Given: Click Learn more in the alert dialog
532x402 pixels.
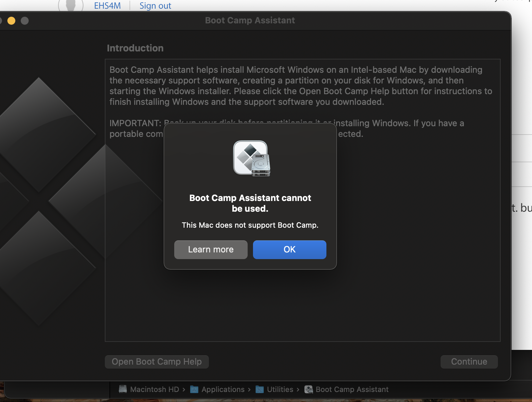Looking at the screenshot, I should pyautogui.click(x=211, y=249).
